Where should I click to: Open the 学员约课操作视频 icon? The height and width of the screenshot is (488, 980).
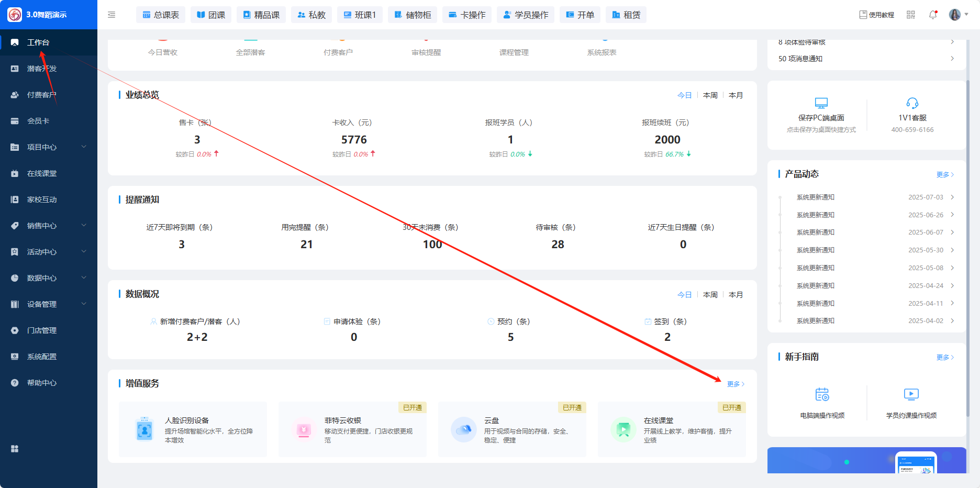911,394
